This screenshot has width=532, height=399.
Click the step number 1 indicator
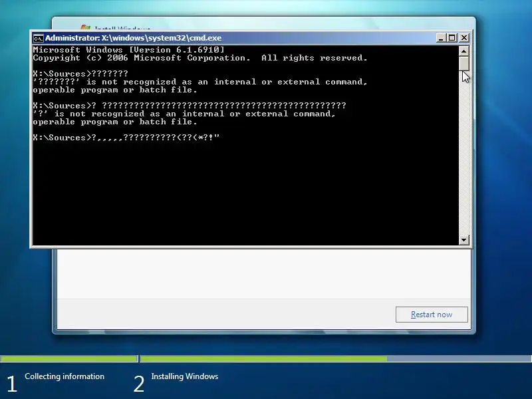[x=12, y=384]
